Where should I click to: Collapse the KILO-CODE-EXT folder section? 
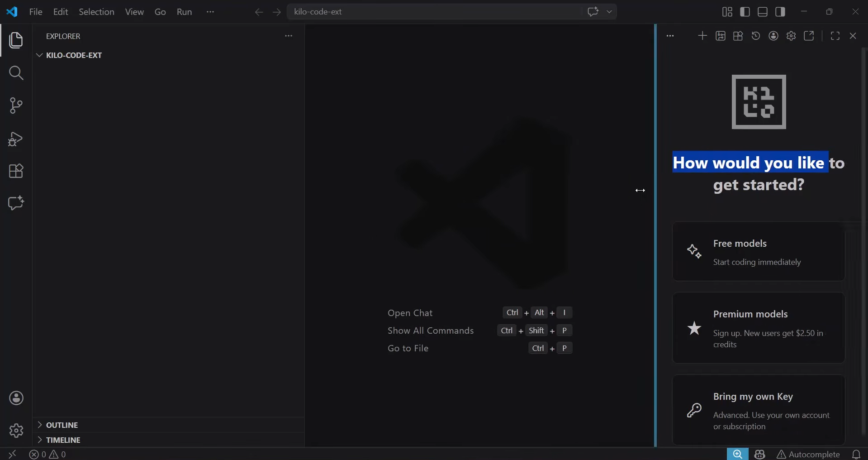tap(169, 55)
